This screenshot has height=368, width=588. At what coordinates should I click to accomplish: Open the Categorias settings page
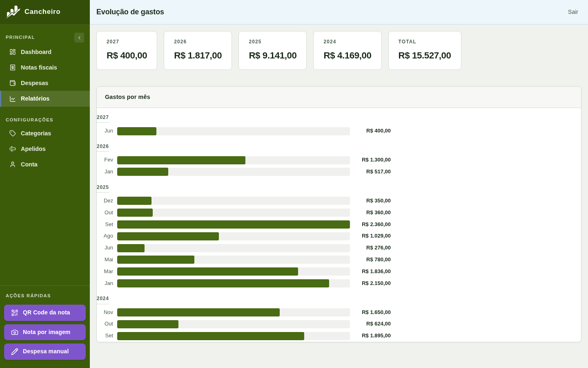pyautogui.click(x=45, y=133)
